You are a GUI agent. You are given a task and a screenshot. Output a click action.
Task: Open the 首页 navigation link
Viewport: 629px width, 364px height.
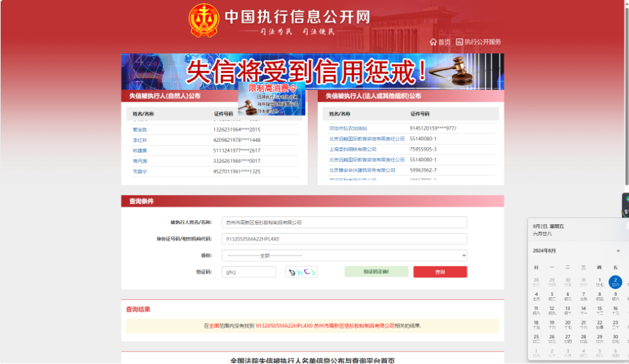coord(444,42)
